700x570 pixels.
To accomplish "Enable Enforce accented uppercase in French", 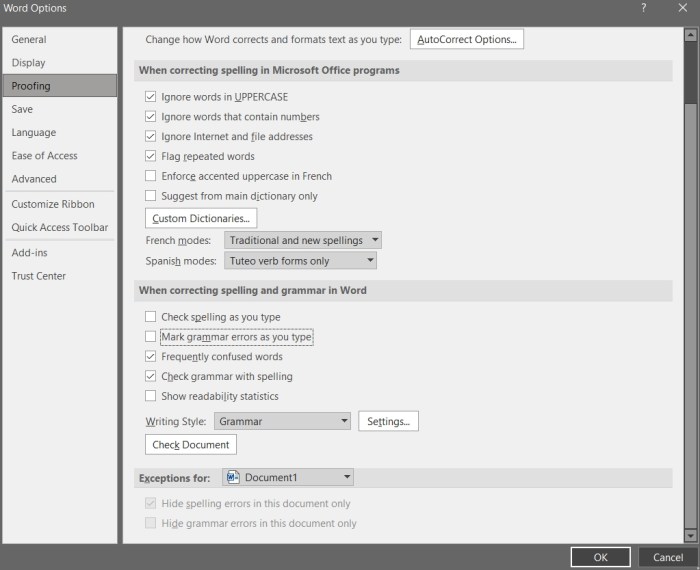I will (150, 176).
